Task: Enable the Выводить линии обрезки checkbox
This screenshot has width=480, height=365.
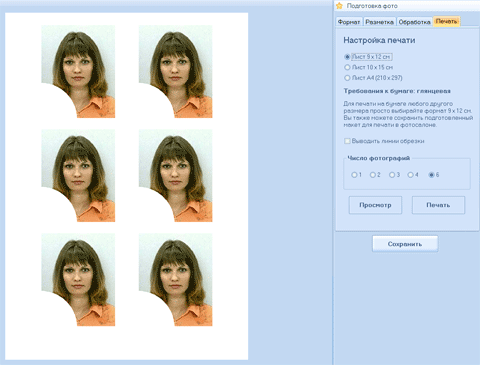Action: (347, 141)
